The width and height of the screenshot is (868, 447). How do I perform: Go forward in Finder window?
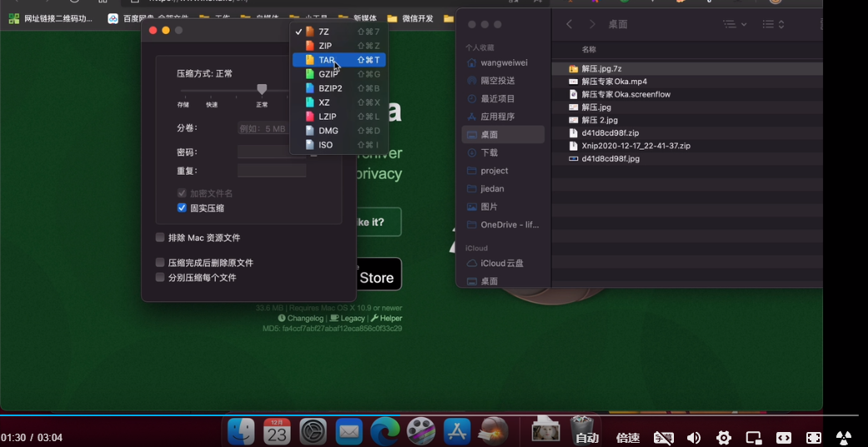(592, 24)
